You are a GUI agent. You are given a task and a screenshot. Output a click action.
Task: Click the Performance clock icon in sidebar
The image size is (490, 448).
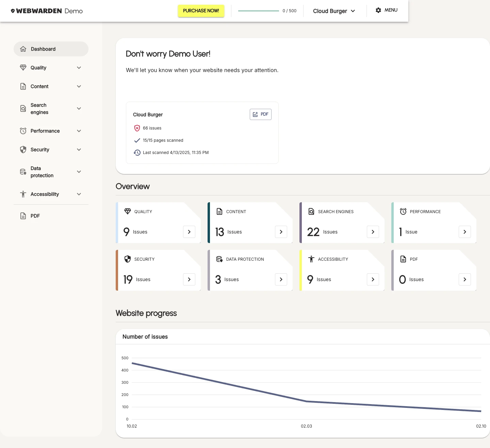coord(23,131)
